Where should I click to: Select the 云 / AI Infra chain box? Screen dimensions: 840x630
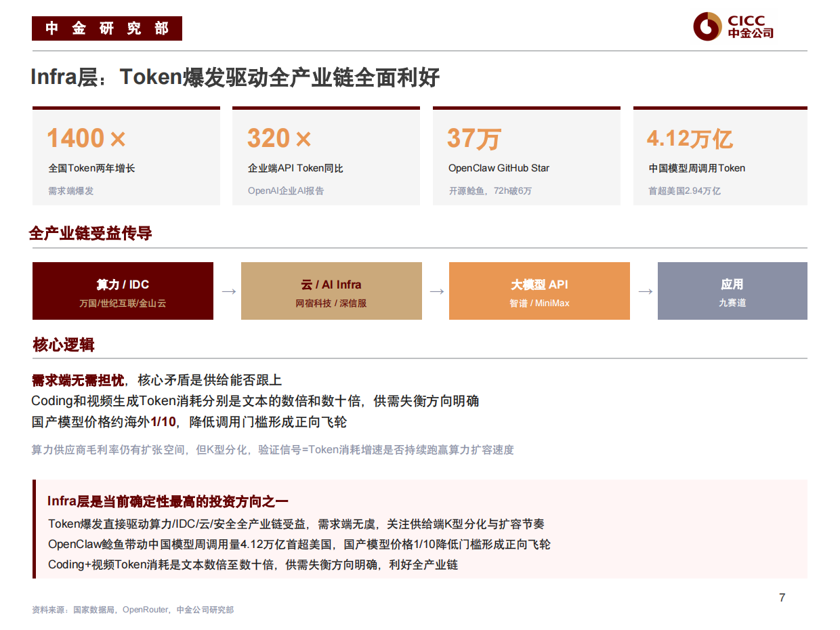tap(331, 291)
